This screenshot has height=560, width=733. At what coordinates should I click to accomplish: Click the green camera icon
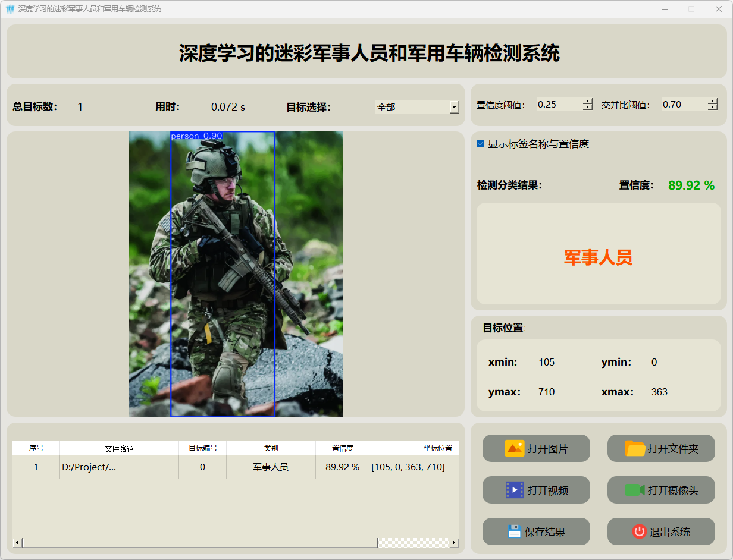point(634,490)
